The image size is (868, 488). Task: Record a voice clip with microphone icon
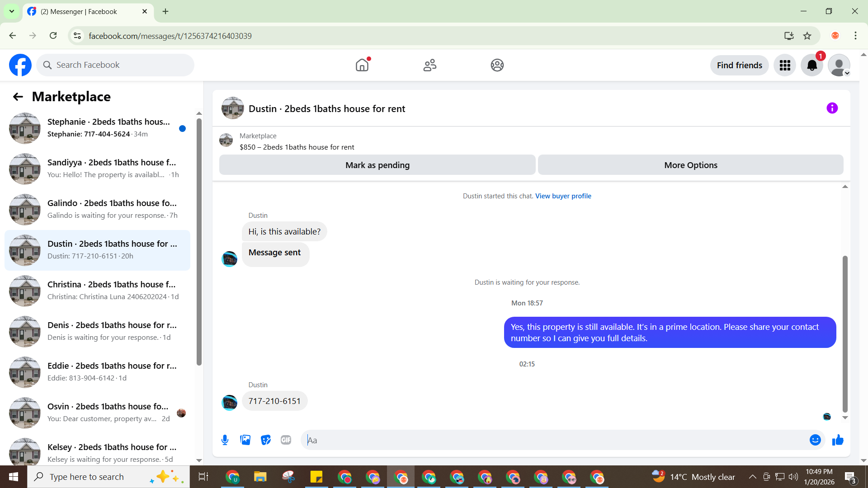[x=225, y=440]
